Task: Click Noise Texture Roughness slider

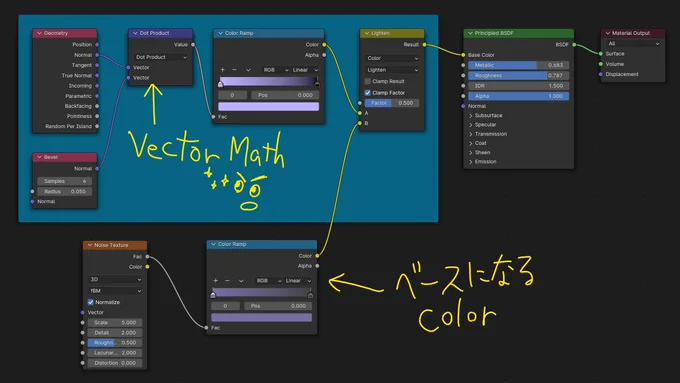Action: (x=115, y=343)
